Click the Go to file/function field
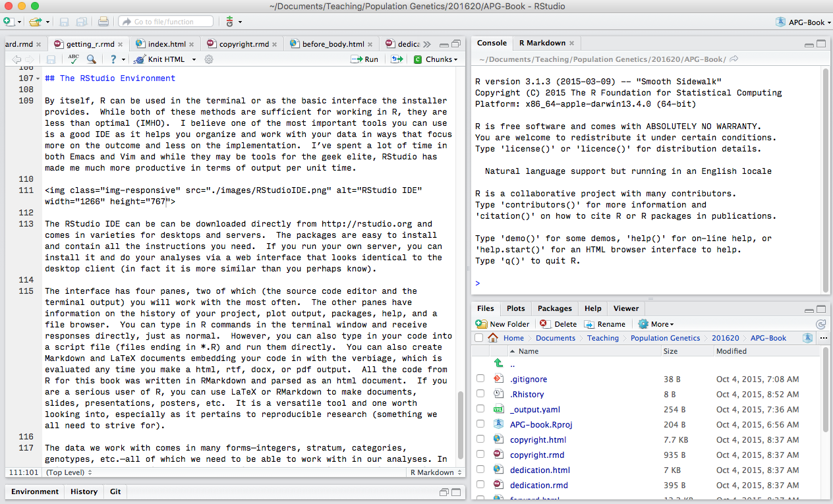Viewport: 833px width, 504px height. pos(165,22)
